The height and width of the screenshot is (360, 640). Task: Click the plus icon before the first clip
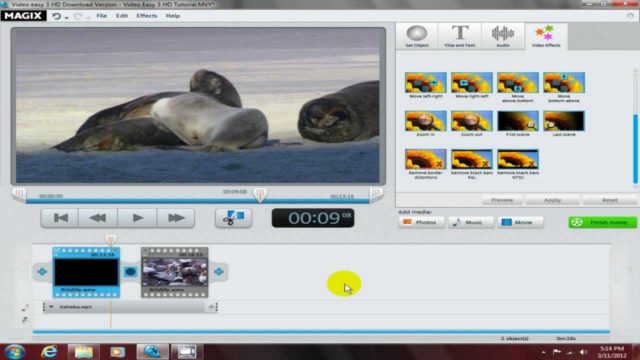click(x=42, y=271)
